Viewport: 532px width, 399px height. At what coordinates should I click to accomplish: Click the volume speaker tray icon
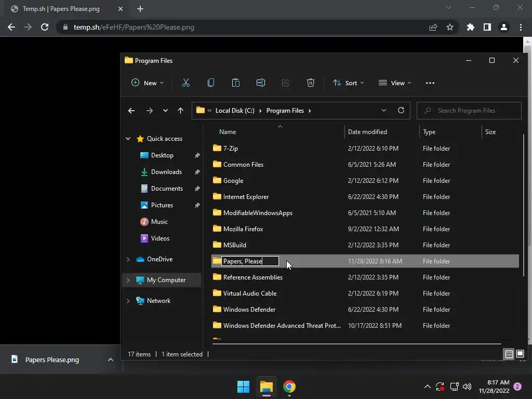(x=467, y=387)
